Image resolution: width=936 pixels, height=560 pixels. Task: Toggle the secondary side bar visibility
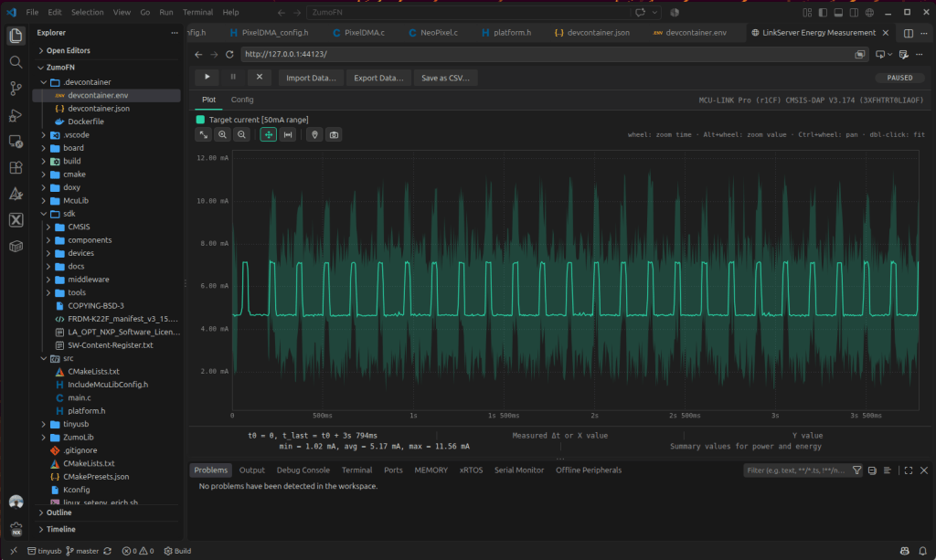click(854, 12)
